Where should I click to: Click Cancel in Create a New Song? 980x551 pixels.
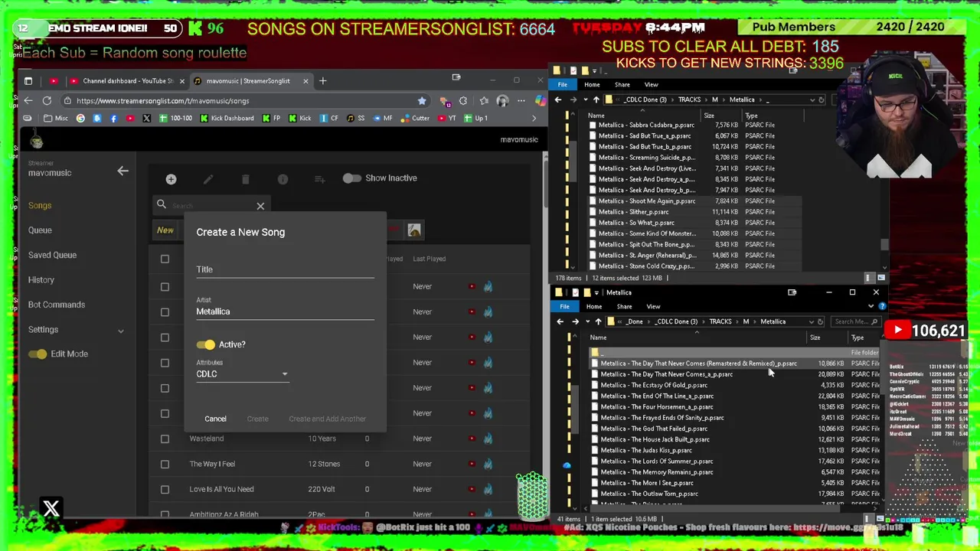coord(215,419)
